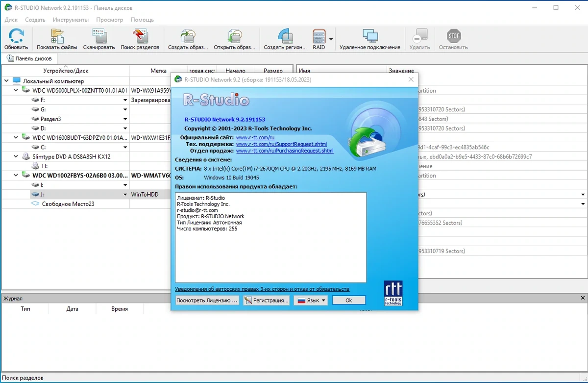Close the About R-STUDIO dialog
The height and width of the screenshot is (383, 588).
411,79
